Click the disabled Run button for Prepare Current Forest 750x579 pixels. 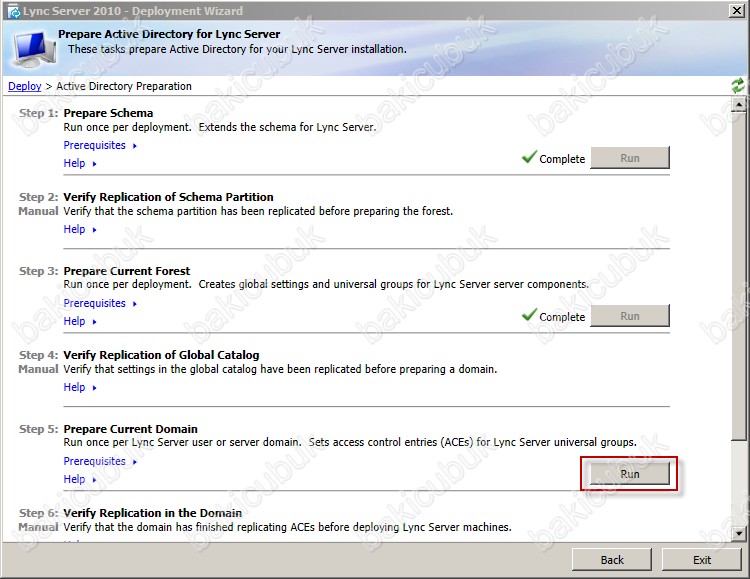[629, 316]
